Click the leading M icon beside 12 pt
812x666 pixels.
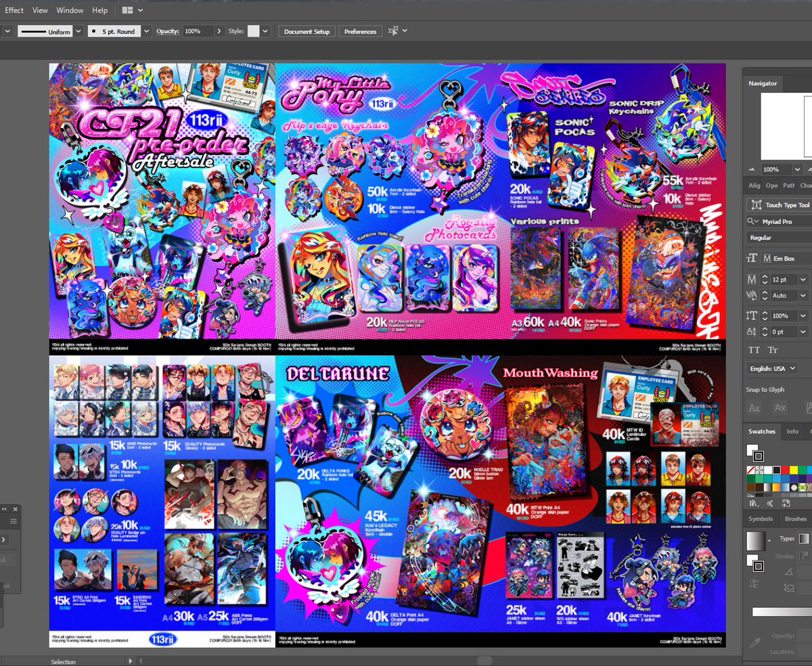752,280
